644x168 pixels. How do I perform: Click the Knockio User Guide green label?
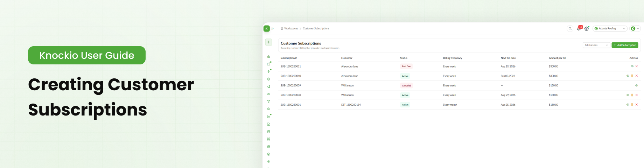pos(87,55)
